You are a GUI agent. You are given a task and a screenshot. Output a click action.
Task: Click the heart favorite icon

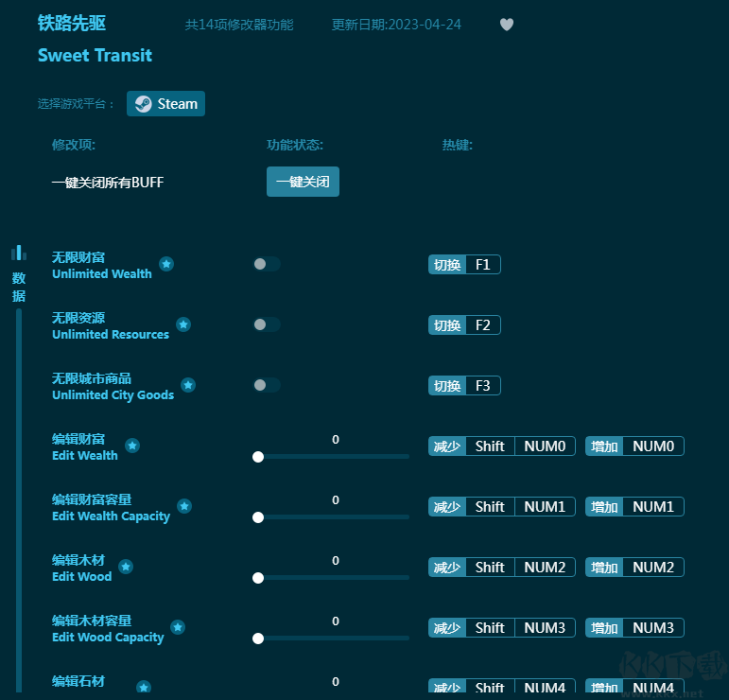pos(507,25)
